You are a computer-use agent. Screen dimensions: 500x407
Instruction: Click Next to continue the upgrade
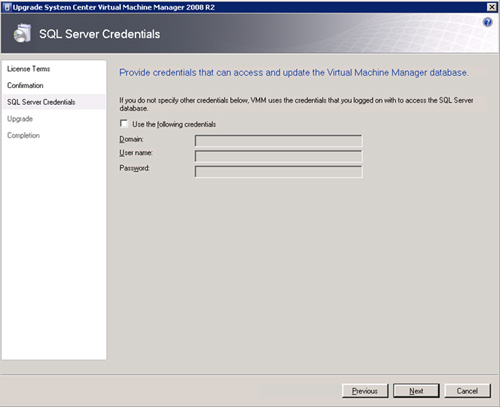(416, 391)
